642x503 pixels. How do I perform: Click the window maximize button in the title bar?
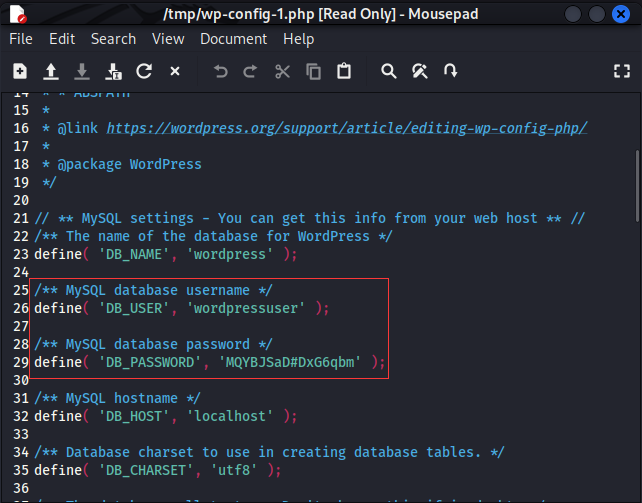pyautogui.click(x=597, y=14)
